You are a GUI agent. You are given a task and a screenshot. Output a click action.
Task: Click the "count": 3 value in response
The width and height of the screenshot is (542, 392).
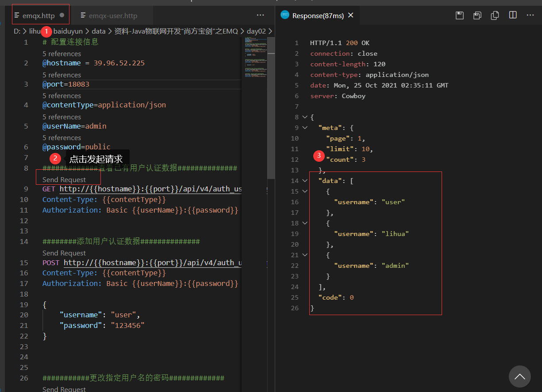346,160
